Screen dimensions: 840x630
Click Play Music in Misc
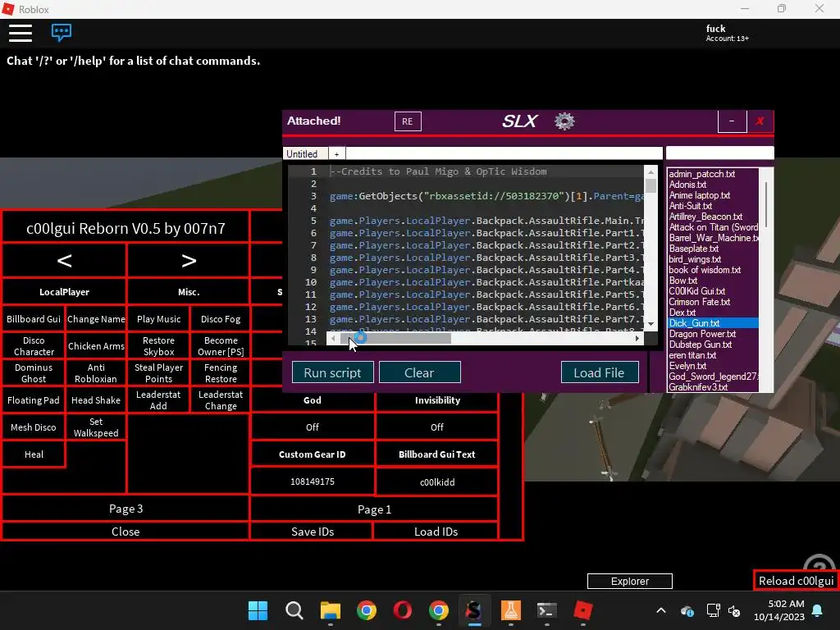click(x=158, y=319)
